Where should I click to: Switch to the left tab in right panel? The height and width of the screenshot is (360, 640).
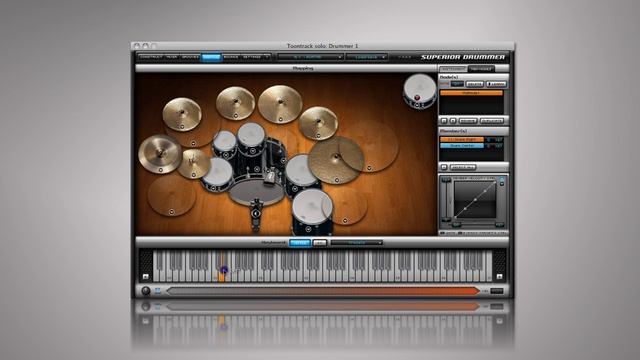(x=453, y=69)
